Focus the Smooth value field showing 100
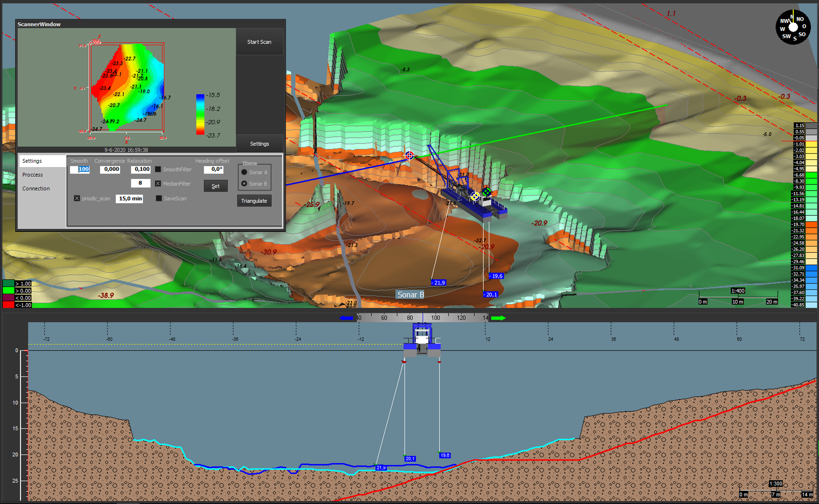This screenshot has height=504, width=819. point(80,169)
